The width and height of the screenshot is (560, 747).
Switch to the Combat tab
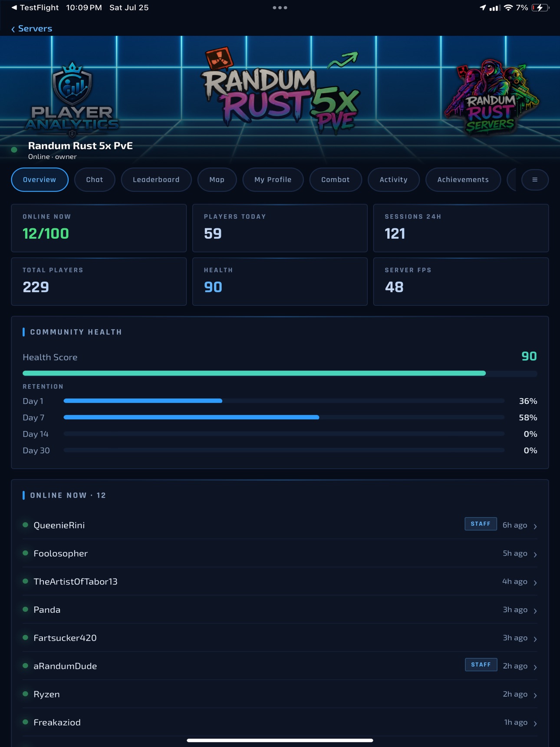point(336,179)
